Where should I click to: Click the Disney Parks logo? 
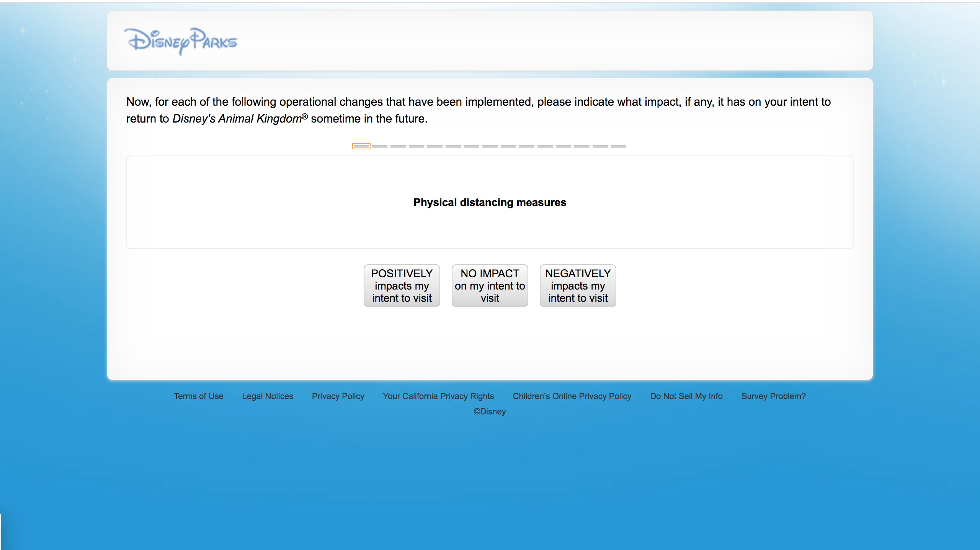pos(181,41)
